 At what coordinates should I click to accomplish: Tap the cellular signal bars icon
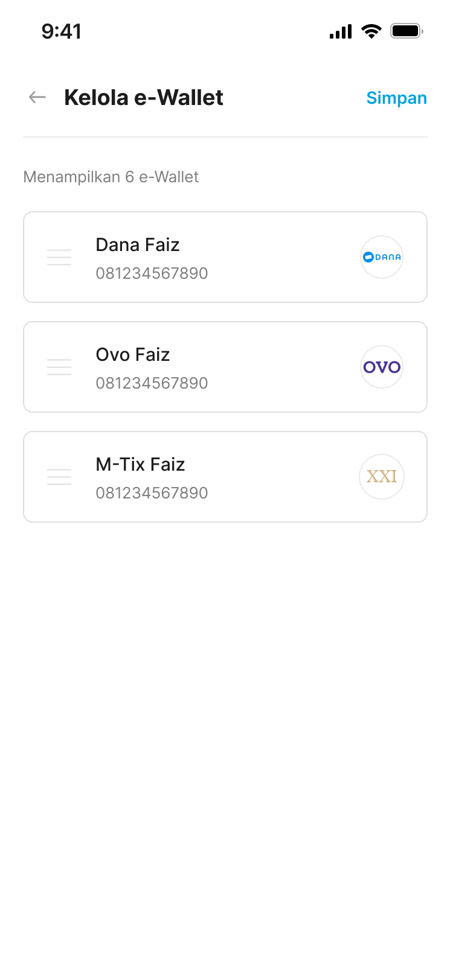pyautogui.click(x=341, y=31)
